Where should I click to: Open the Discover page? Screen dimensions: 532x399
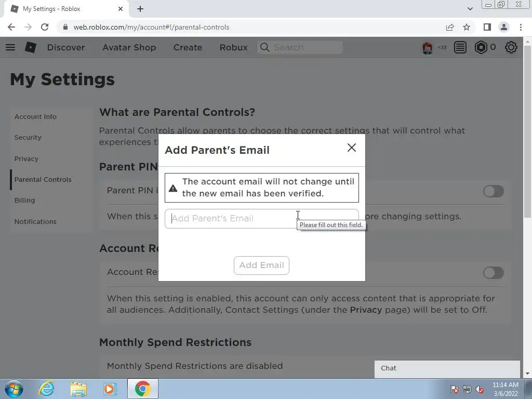tap(66, 47)
